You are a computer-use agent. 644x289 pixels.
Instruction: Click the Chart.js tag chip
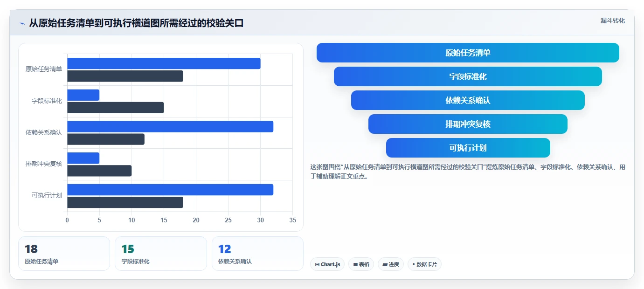(327, 264)
